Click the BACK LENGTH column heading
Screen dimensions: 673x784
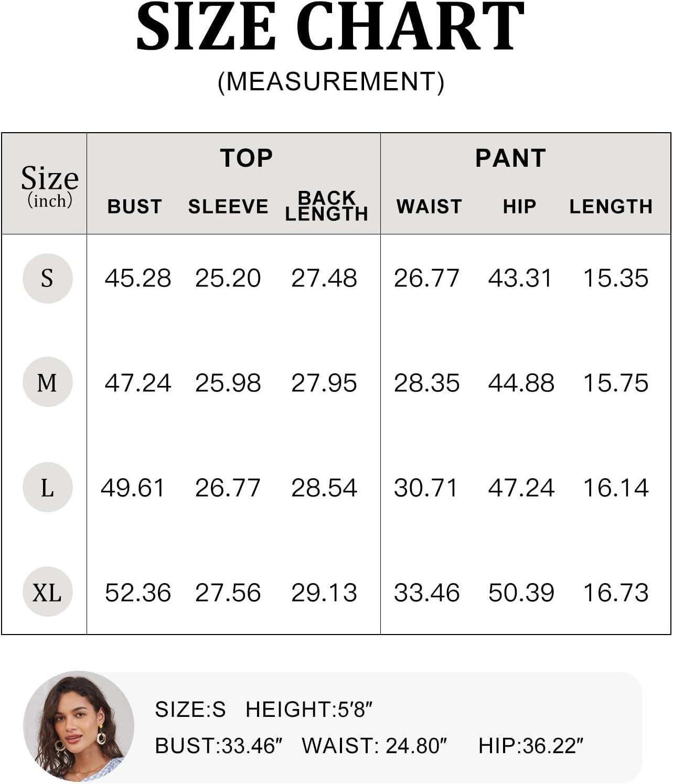(x=326, y=206)
